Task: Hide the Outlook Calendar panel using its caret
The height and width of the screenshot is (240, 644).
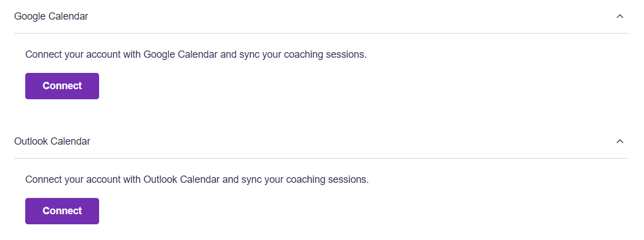Action: (619, 141)
